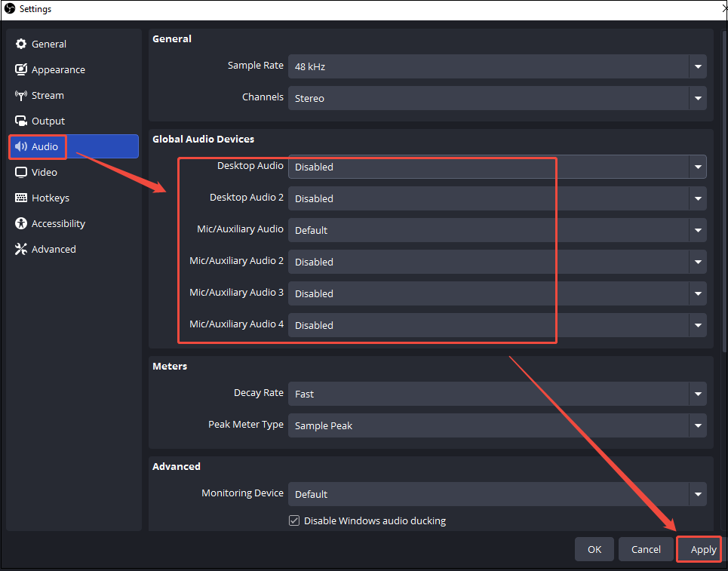Open Stream settings via antenna icon
The height and width of the screenshot is (571, 728).
point(21,95)
